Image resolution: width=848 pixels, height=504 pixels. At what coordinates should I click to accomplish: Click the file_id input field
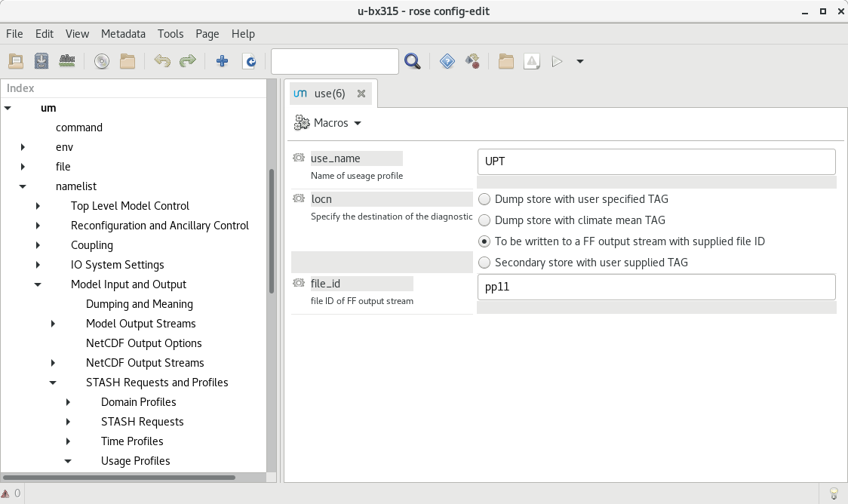[x=656, y=287]
